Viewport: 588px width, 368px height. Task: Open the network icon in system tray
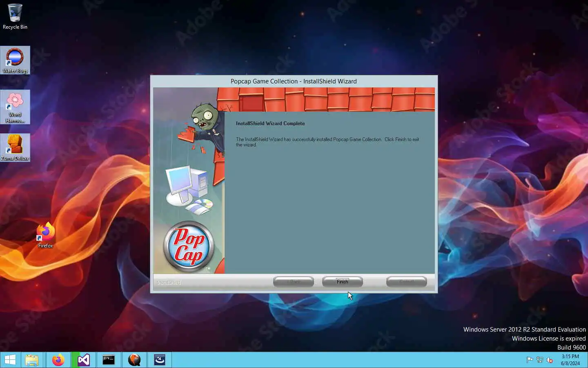[539, 360]
